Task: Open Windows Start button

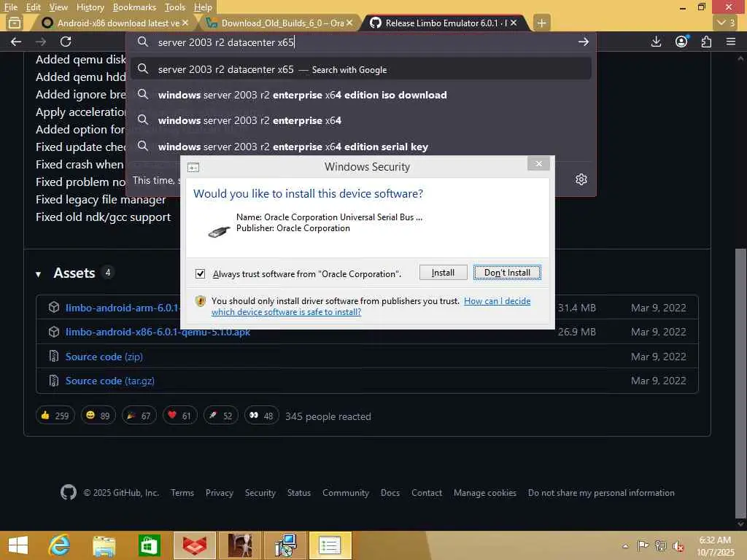Action: point(18,545)
